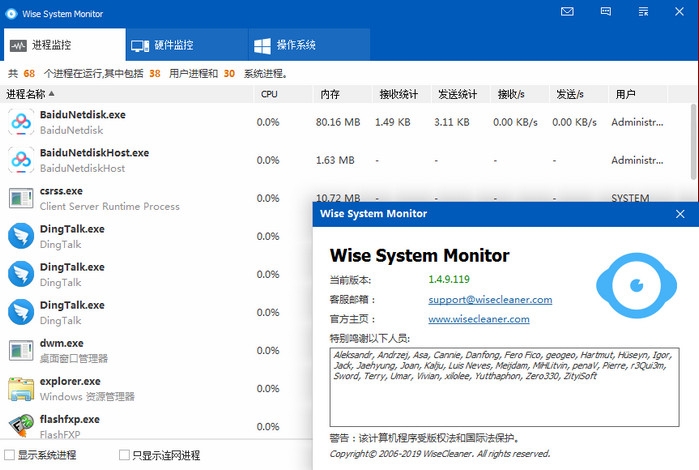Select dwm.exe process name

[x=62, y=343]
